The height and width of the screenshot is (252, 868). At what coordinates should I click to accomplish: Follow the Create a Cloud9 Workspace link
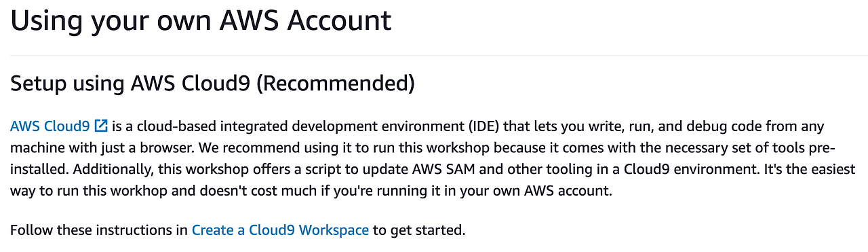[280, 230]
